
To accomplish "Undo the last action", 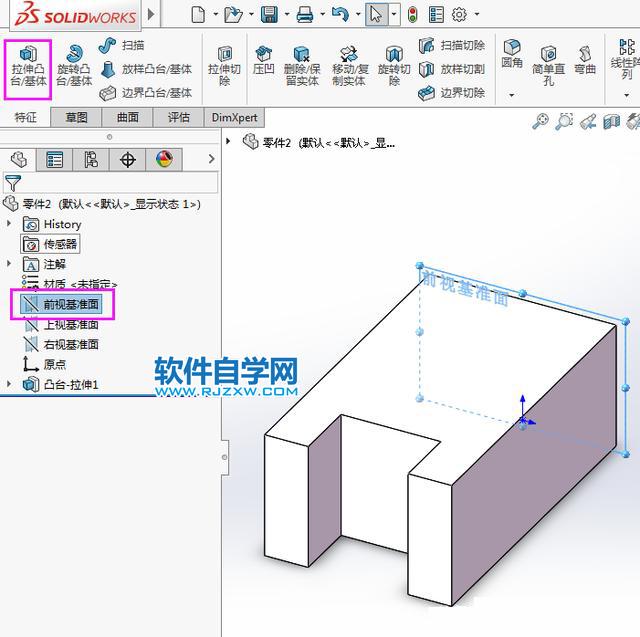I will [x=340, y=15].
